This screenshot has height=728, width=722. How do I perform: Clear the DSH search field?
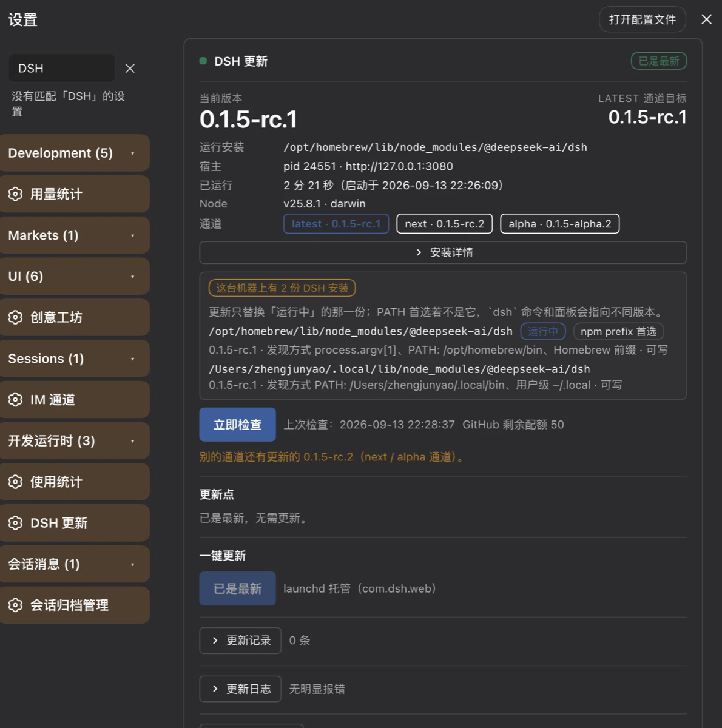coord(130,69)
